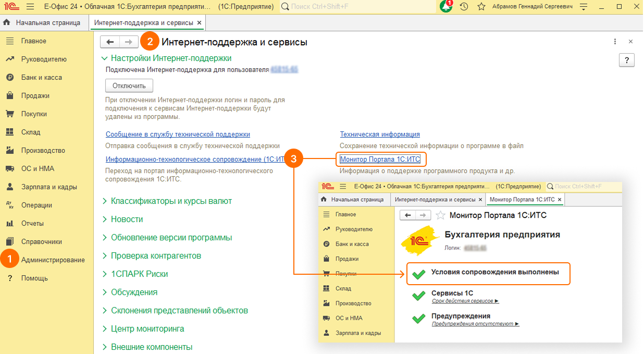Click the home icon of Начальная страница tab
The image size is (644, 354).
(7, 23)
